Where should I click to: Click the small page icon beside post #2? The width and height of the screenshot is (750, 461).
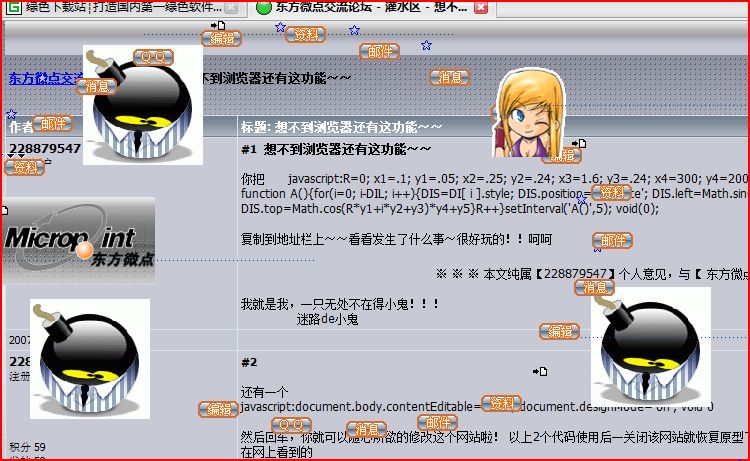pos(543,371)
